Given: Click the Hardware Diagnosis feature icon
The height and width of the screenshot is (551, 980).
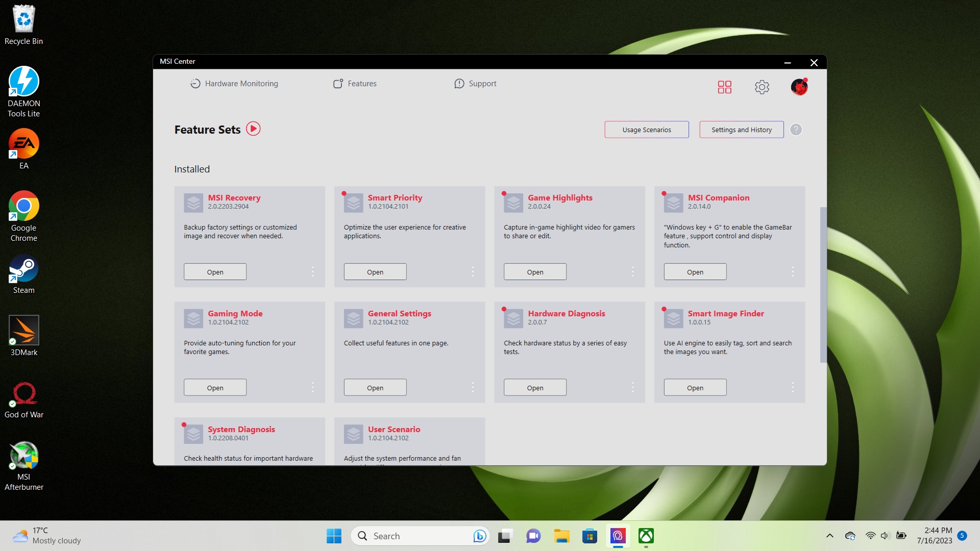Looking at the screenshot, I should pyautogui.click(x=513, y=318).
